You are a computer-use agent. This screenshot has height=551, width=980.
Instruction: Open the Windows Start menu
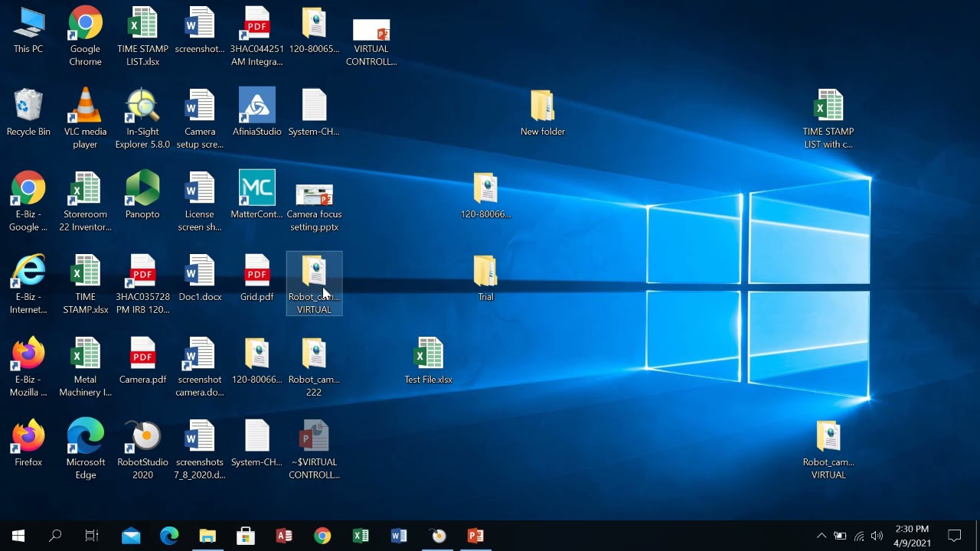[x=18, y=536]
